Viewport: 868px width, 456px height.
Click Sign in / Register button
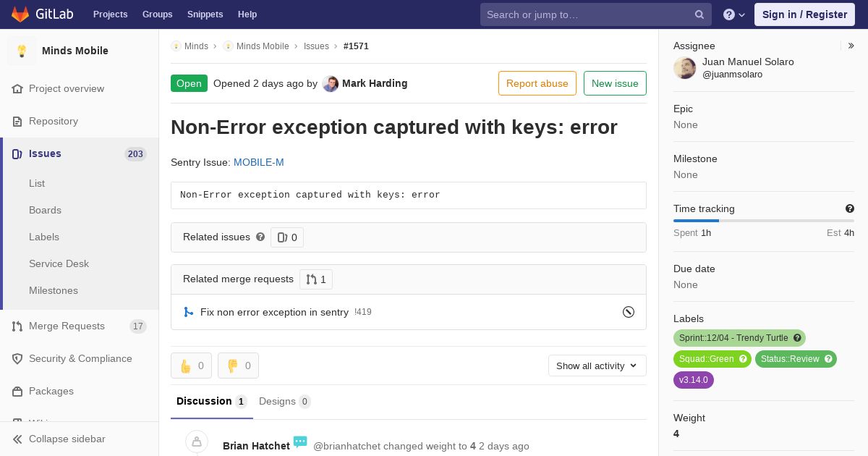[x=804, y=14]
